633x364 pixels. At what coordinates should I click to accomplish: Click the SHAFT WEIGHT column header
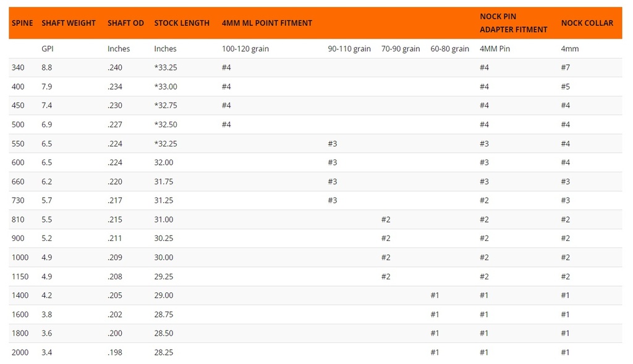point(69,23)
